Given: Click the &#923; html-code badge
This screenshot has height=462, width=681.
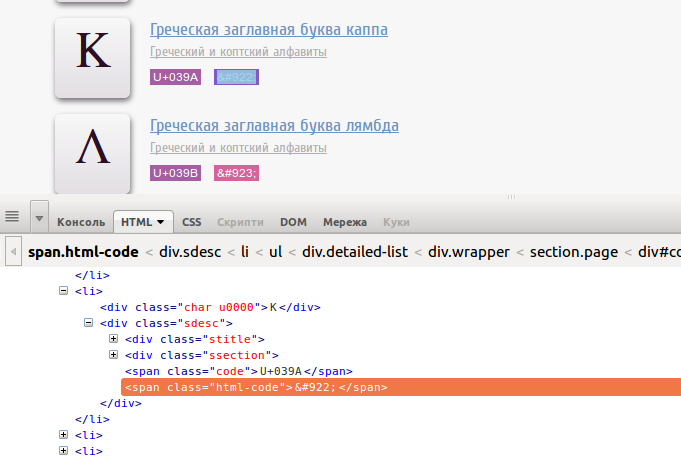Looking at the screenshot, I should (236, 173).
